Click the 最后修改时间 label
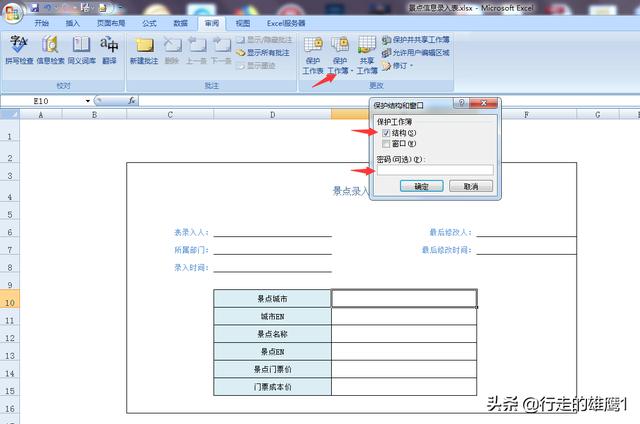The height and width of the screenshot is (424, 640). [447, 250]
